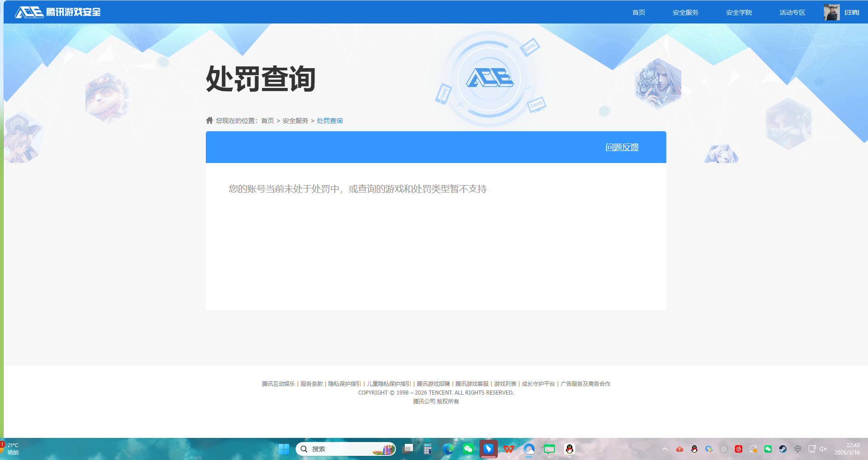Image resolution: width=868 pixels, height=460 pixels.
Task: Open WPS Office from the taskbar
Action: point(509,449)
